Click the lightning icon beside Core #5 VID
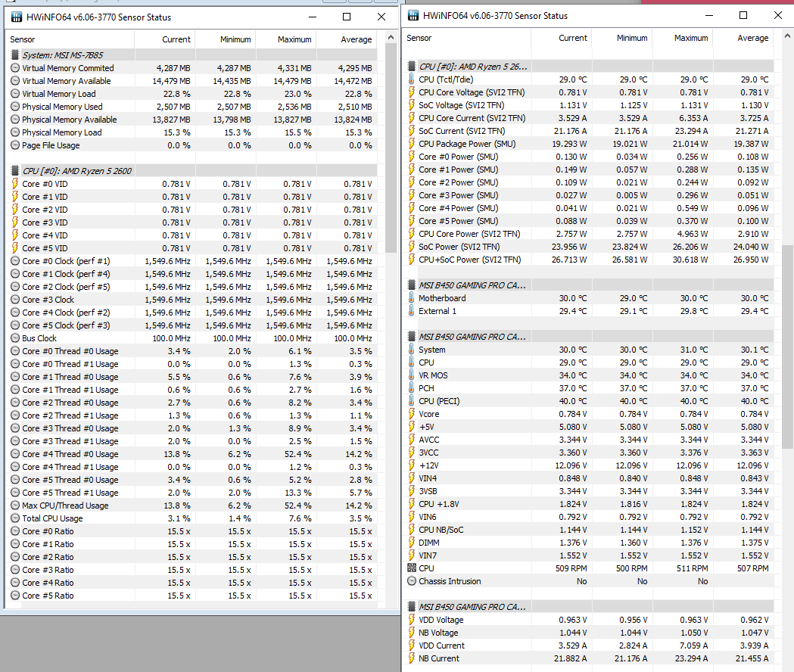 tap(15, 248)
